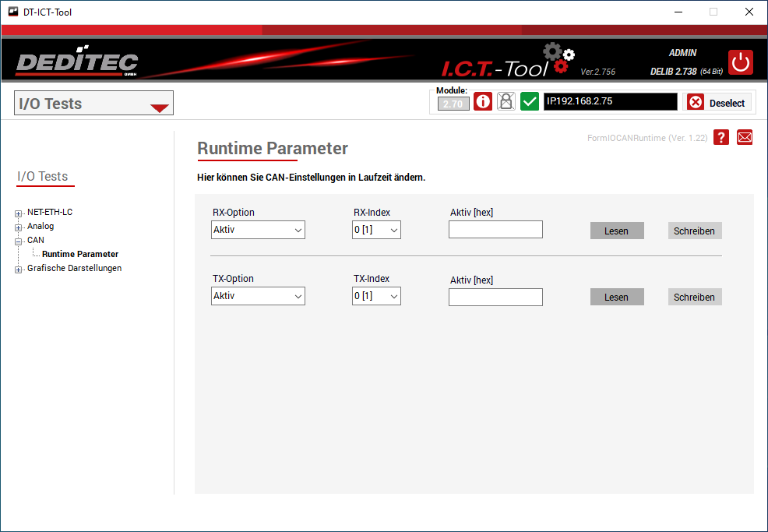Image resolution: width=768 pixels, height=532 pixels.
Task: Expand the Grafische Darstellungen node
Action: tap(19, 270)
